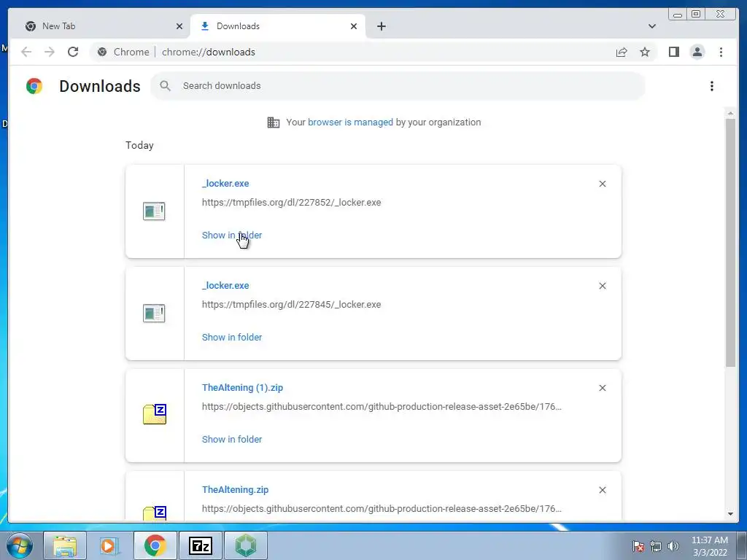
Task: Close the New Tab tab
Action: tap(179, 26)
